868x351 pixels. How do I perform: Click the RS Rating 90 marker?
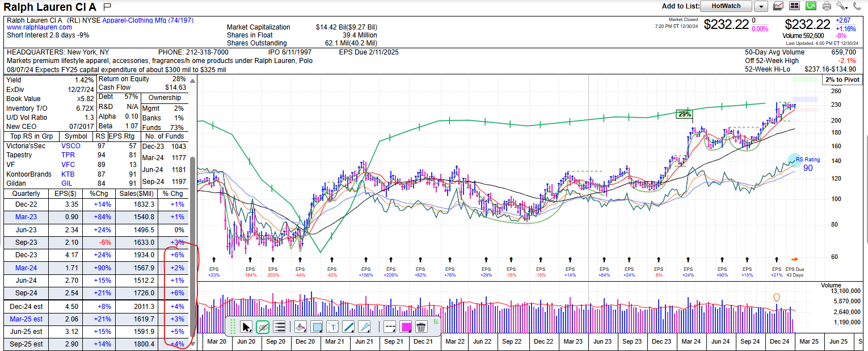808,164
